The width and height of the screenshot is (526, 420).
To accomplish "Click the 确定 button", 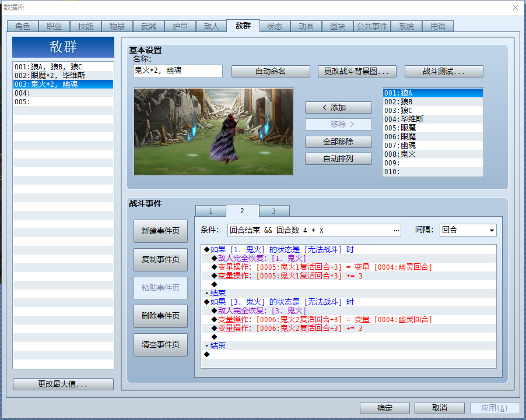I will coord(385,408).
